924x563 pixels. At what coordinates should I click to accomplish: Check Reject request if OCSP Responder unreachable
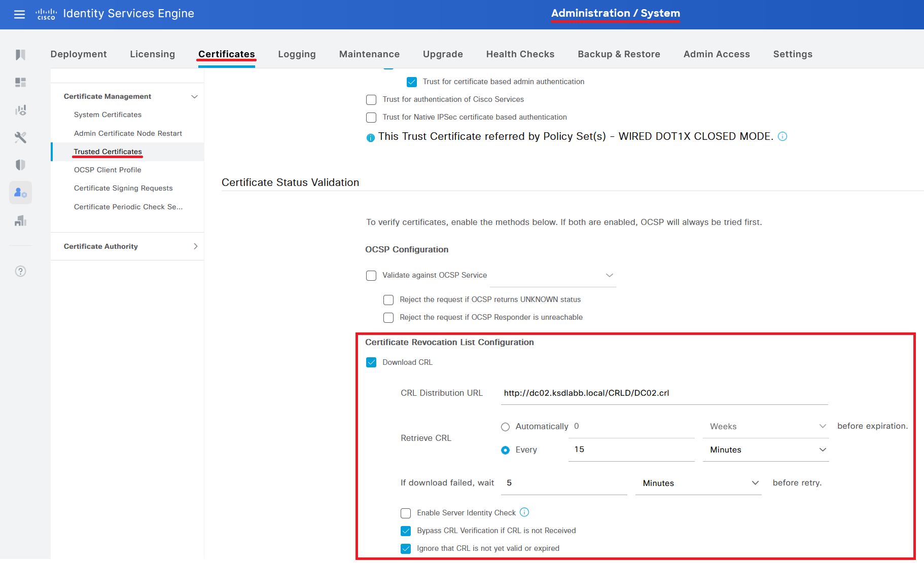pyautogui.click(x=388, y=318)
